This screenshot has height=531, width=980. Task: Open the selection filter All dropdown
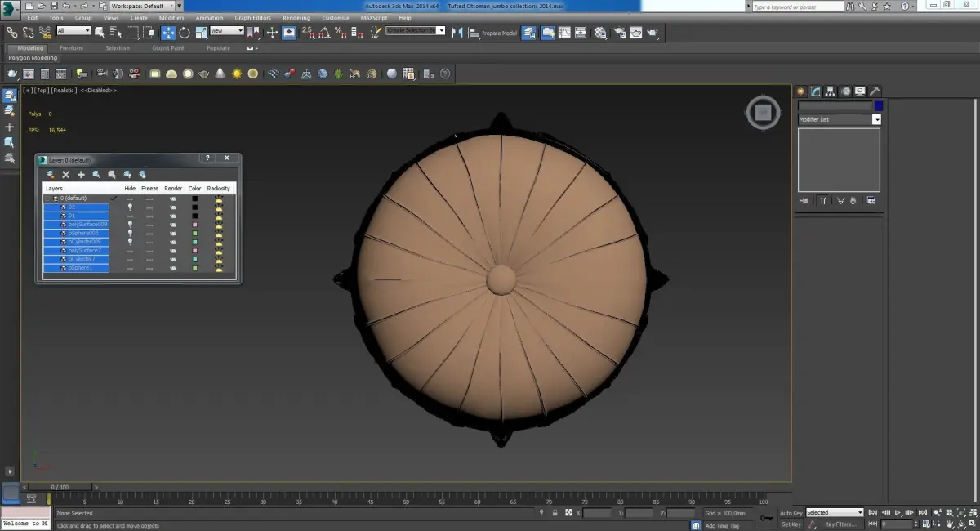[73, 31]
